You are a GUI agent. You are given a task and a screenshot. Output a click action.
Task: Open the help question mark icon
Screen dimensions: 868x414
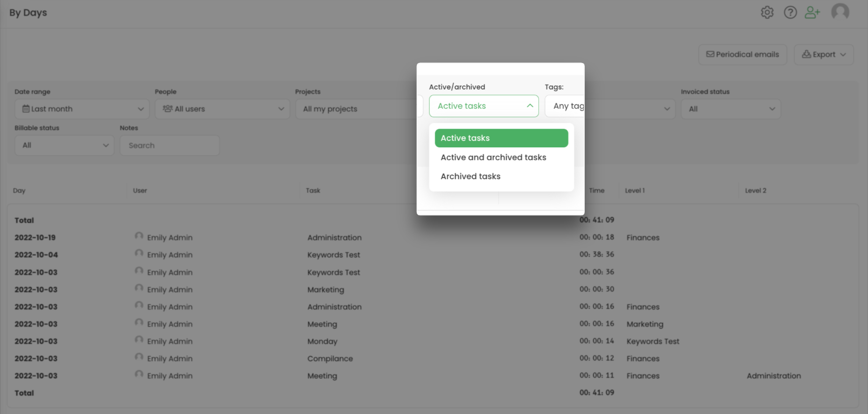pyautogui.click(x=790, y=12)
